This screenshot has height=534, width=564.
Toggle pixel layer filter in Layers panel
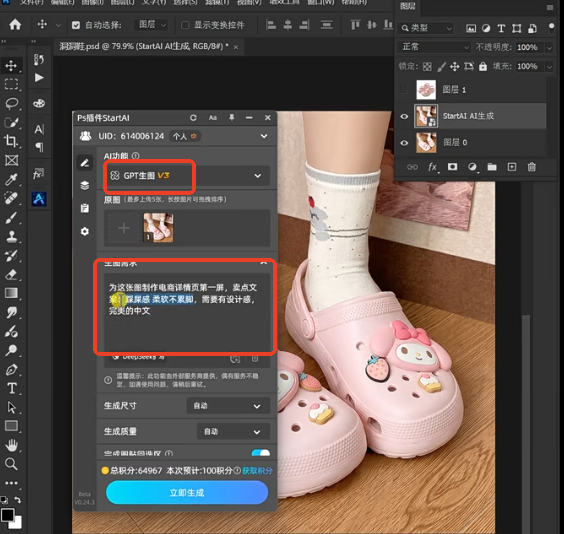[471, 28]
